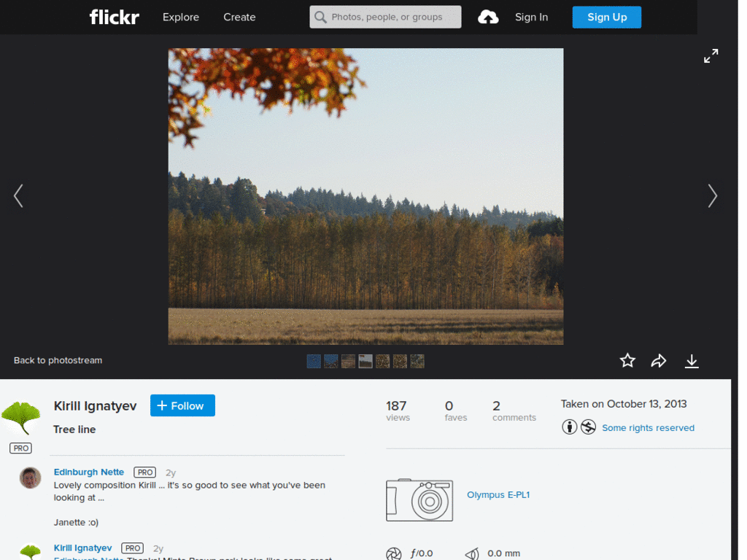Click the Tree line photo title
Screen dimensions: 747x560
point(74,429)
